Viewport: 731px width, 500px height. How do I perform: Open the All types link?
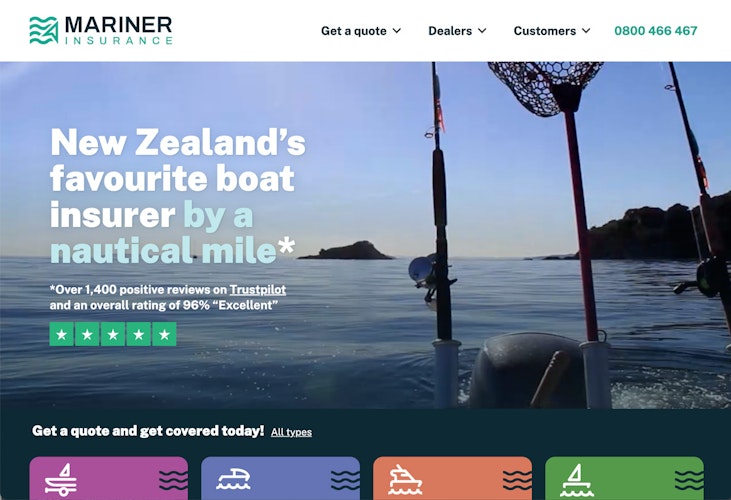coord(291,432)
